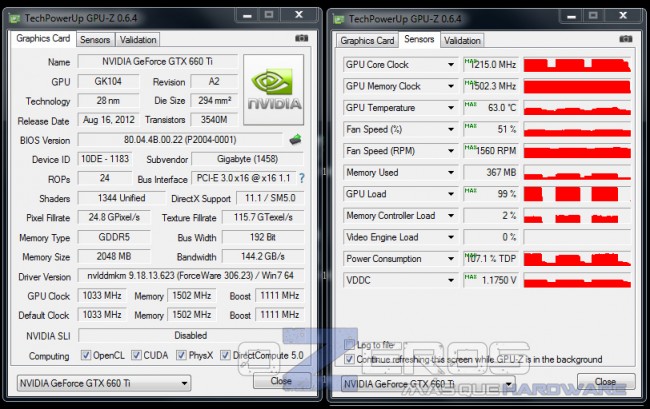Click the Bus Interface question mark icon
The image size is (650, 409).
coord(302,178)
